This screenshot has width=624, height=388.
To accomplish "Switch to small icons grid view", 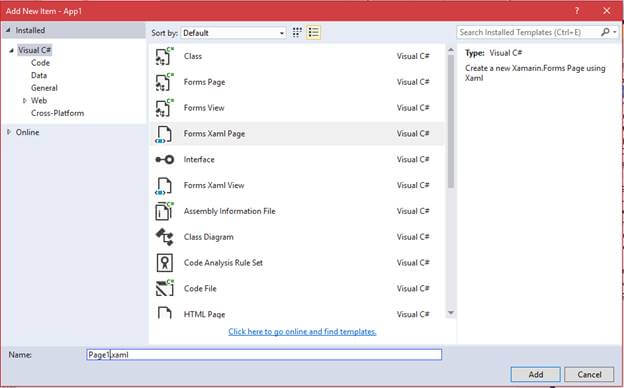I will [297, 33].
